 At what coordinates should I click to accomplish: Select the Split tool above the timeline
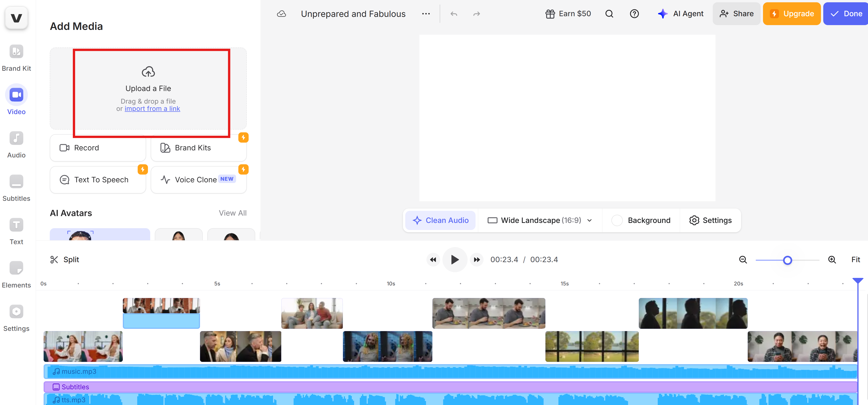pyautogui.click(x=64, y=259)
